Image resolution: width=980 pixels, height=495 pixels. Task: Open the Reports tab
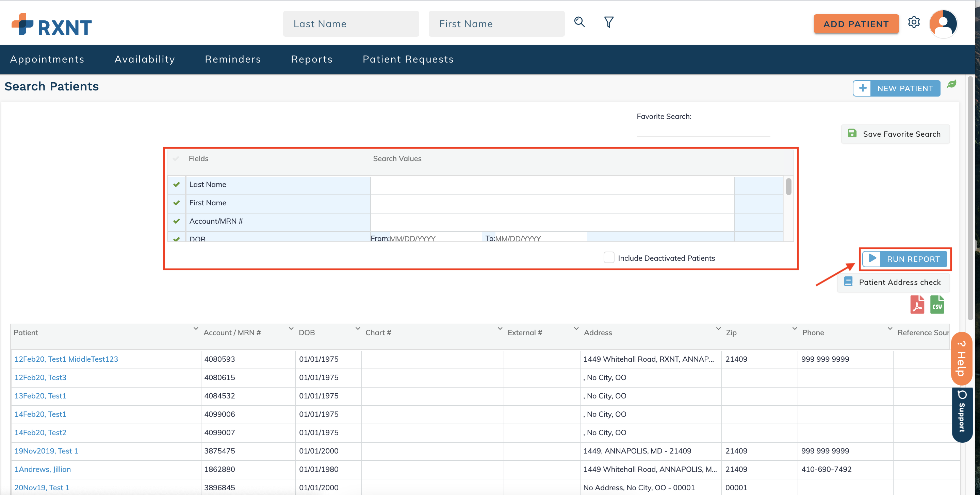pyautogui.click(x=312, y=59)
